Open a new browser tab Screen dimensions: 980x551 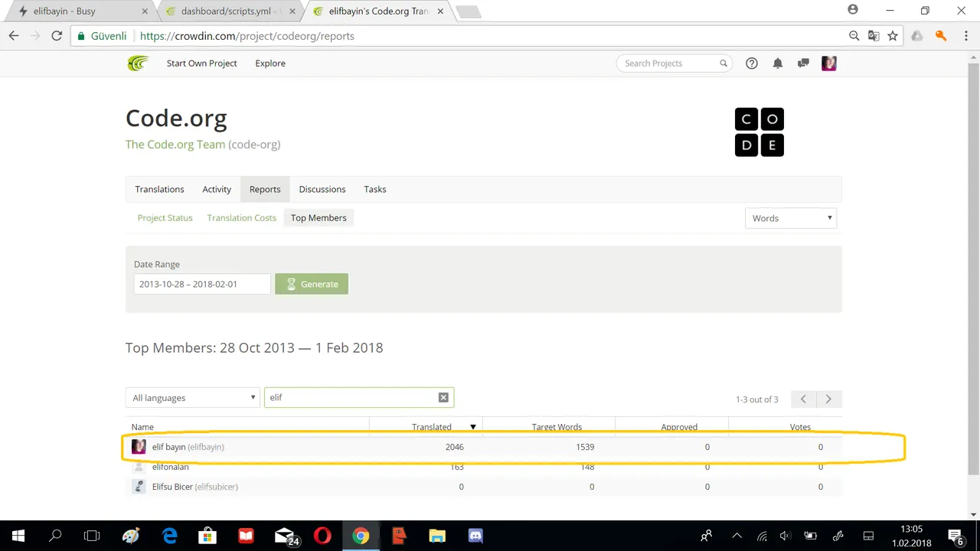468,11
